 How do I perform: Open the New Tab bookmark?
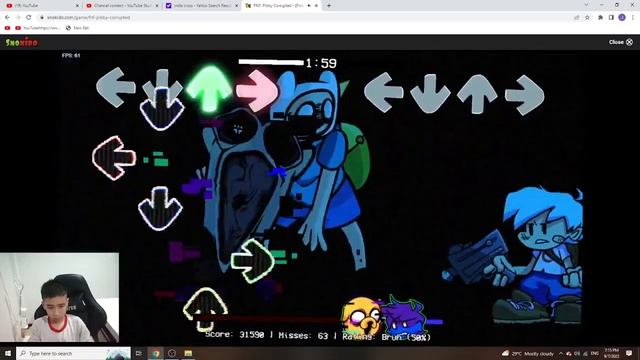click(x=78, y=28)
